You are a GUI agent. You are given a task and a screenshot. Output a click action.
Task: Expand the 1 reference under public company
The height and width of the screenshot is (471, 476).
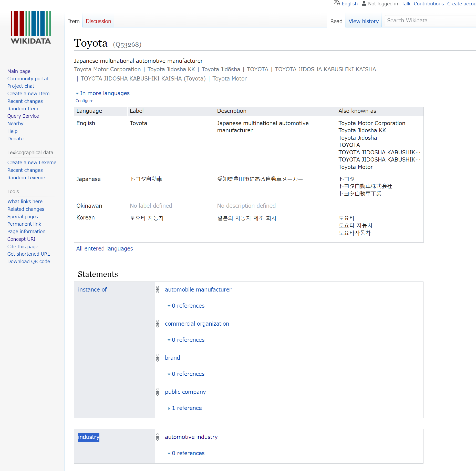click(185, 408)
